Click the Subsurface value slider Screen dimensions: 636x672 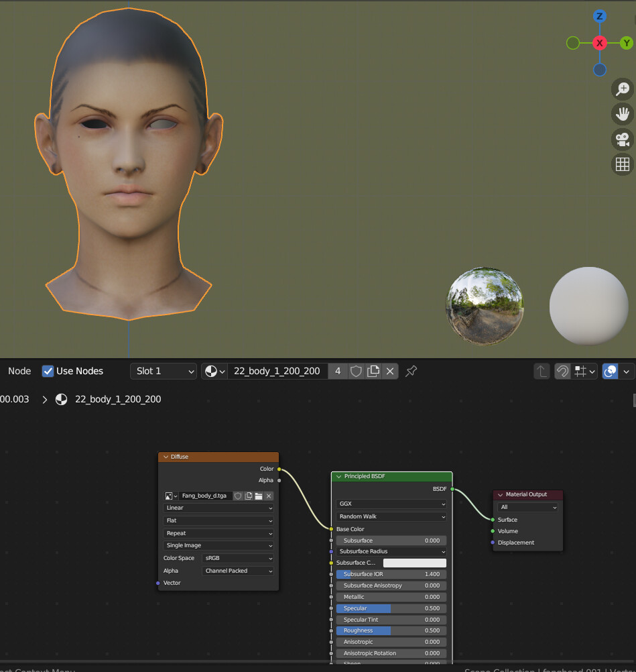[391, 541]
